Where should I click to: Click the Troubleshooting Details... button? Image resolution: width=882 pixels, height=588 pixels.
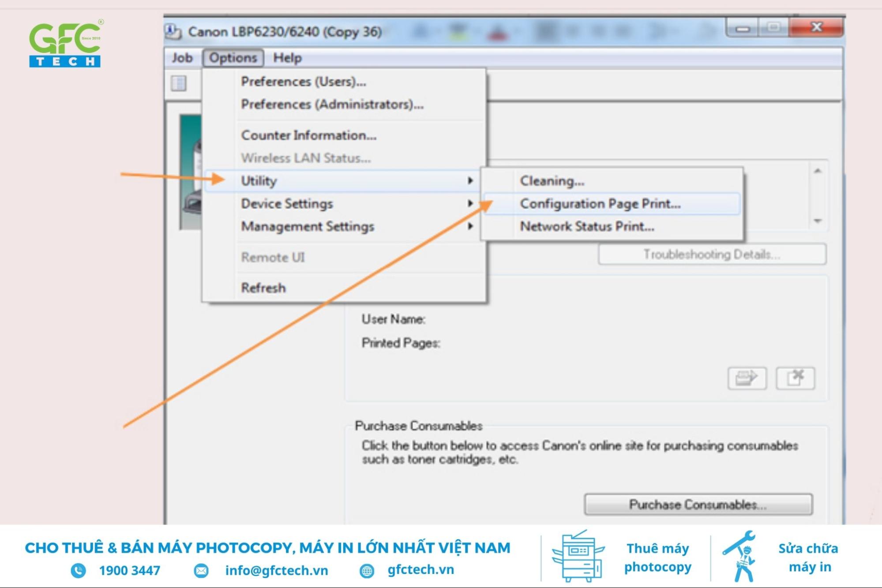pos(712,255)
